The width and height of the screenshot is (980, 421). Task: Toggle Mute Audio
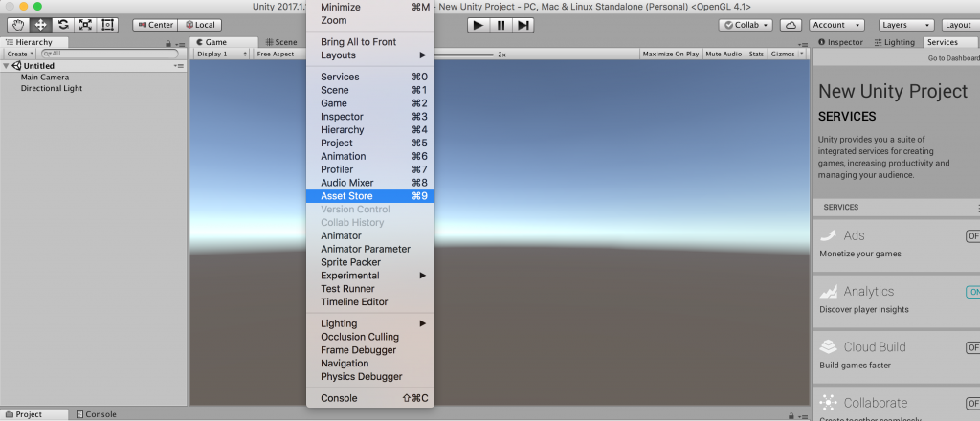[x=724, y=55]
